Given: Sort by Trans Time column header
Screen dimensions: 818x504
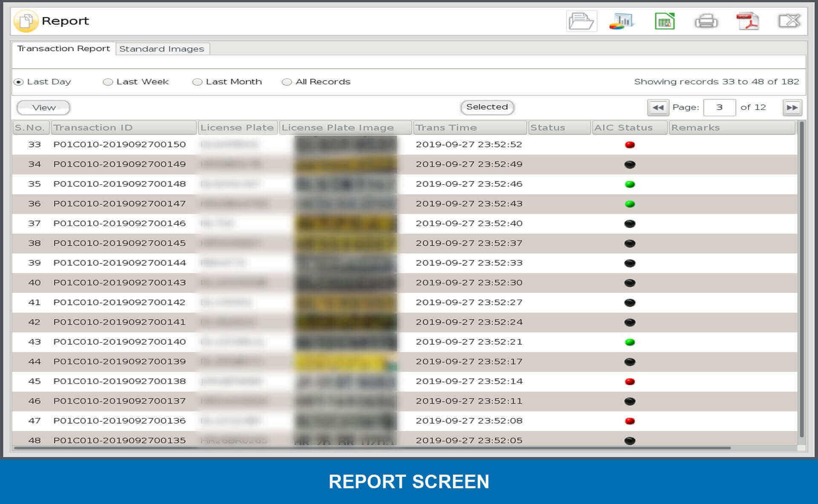Looking at the screenshot, I should coord(470,127).
